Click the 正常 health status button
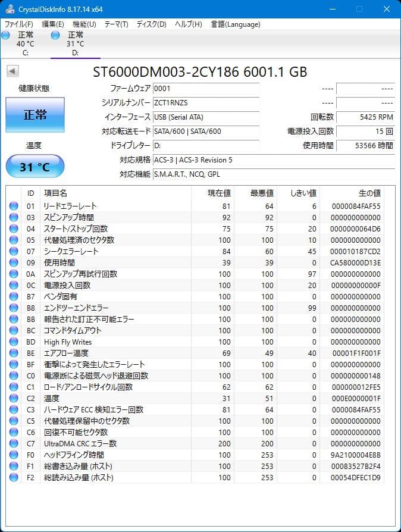This screenshot has height=532, width=401. coord(35,115)
